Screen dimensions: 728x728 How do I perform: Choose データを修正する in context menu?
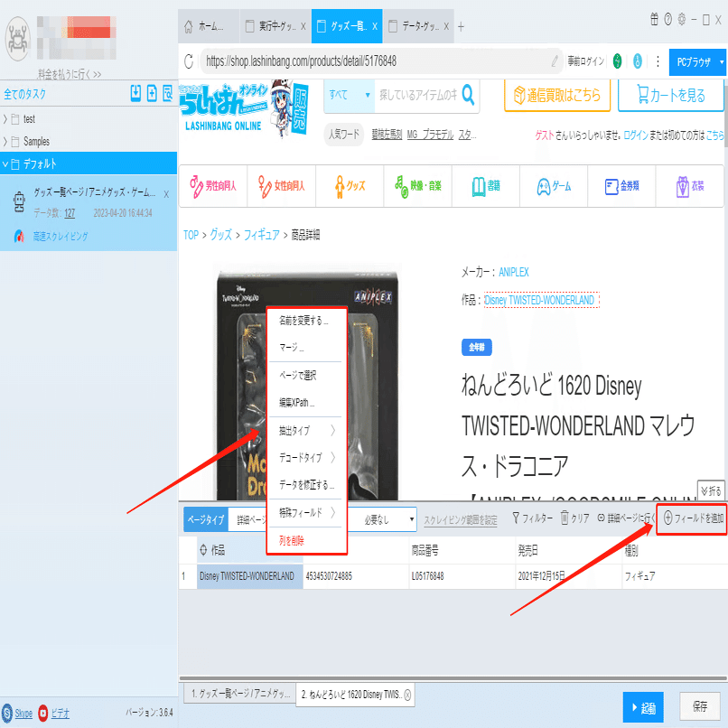point(306,485)
